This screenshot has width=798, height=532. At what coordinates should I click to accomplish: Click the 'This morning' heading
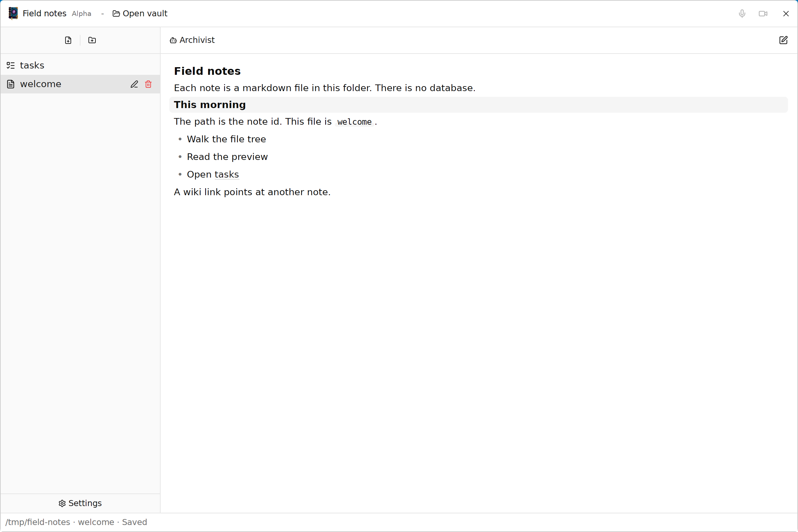coord(210,105)
